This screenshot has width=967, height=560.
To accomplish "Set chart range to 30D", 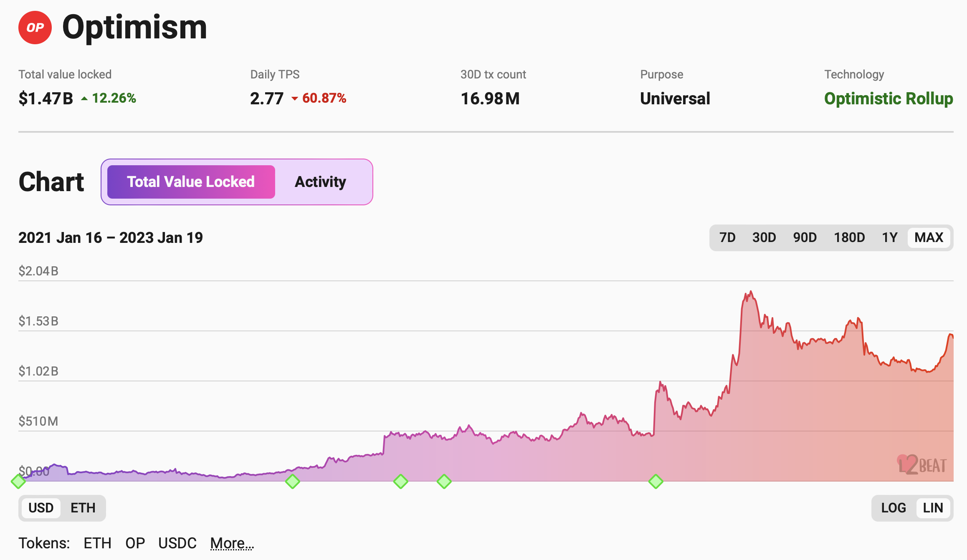I will 764,237.
